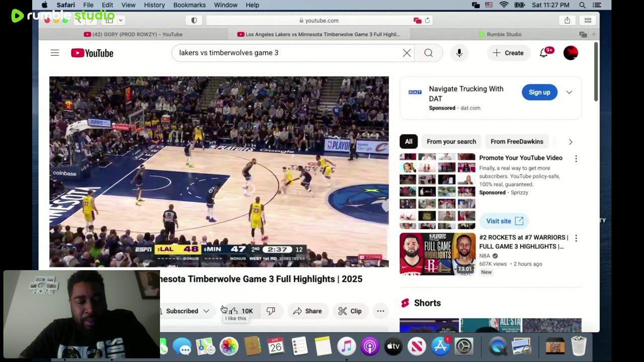Screen dimensions: 644x362
Task: Open Podcasts from the Dock
Action: [370, 347]
